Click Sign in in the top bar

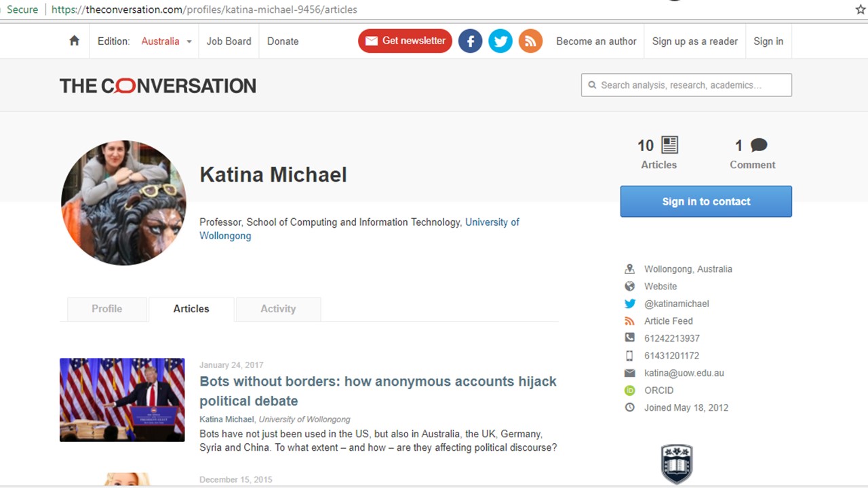click(768, 41)
